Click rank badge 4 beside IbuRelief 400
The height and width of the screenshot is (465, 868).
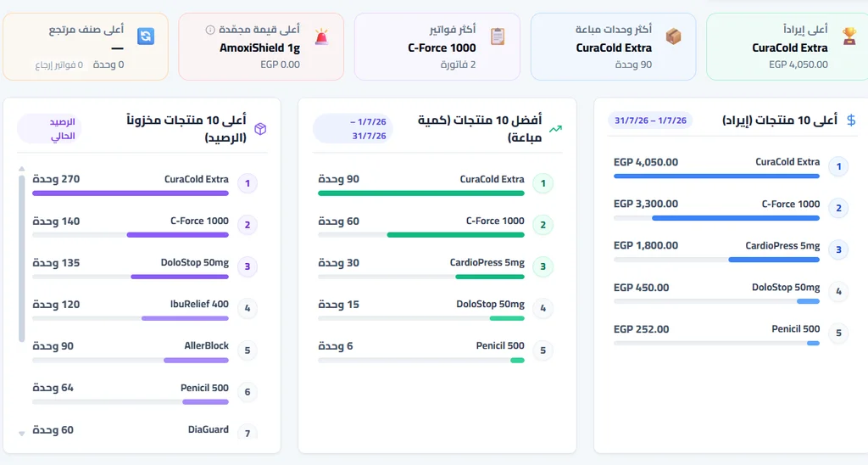[x=247, y=308]
